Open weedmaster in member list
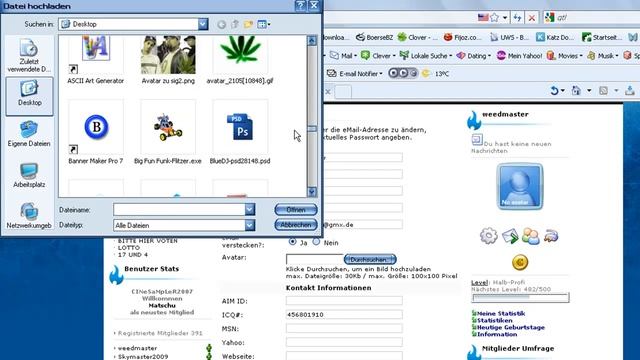Image resolution: width=640 pixels, height=360 pixels. pyautogui.click(x=137, y=348)
